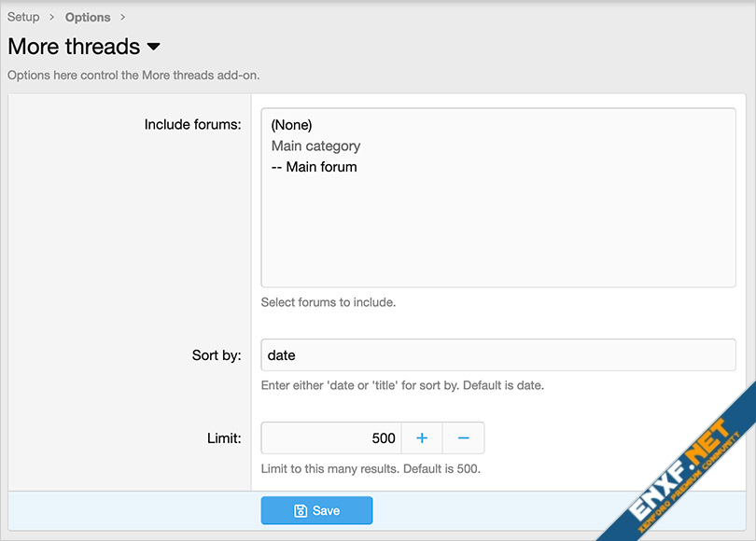Click the Limit number field

(331, 438)
